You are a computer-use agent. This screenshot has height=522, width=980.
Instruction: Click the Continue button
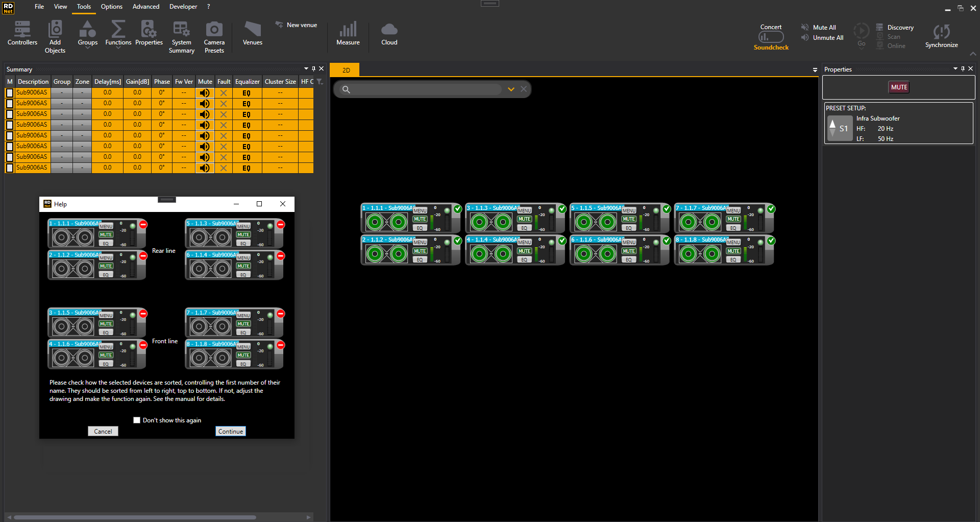tap(231, 431)
